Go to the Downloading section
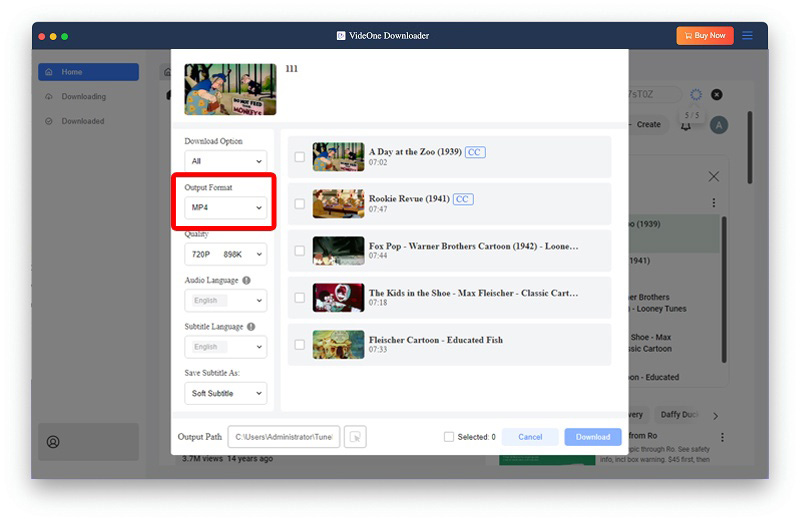The image size is (800, 521). click(x=83, y=97)
